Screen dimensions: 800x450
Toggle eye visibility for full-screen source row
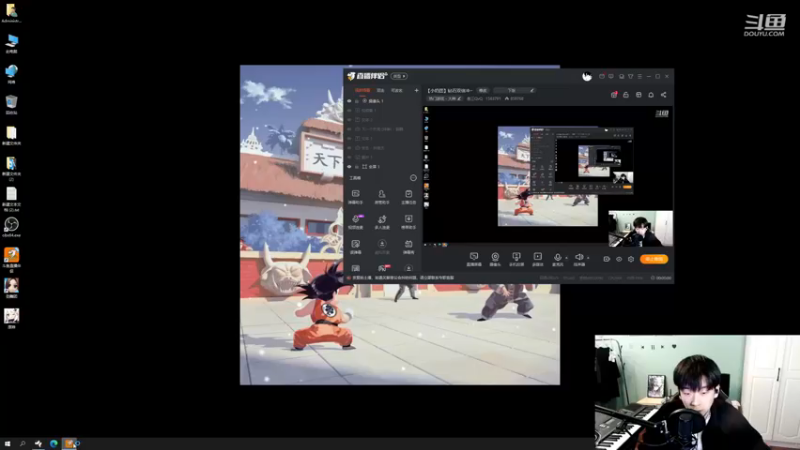[349, 167]
